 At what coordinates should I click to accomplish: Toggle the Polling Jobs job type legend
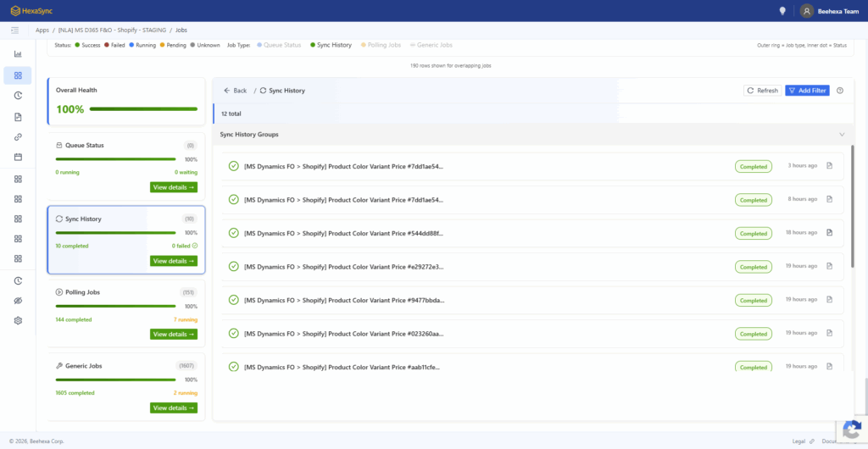381,45
